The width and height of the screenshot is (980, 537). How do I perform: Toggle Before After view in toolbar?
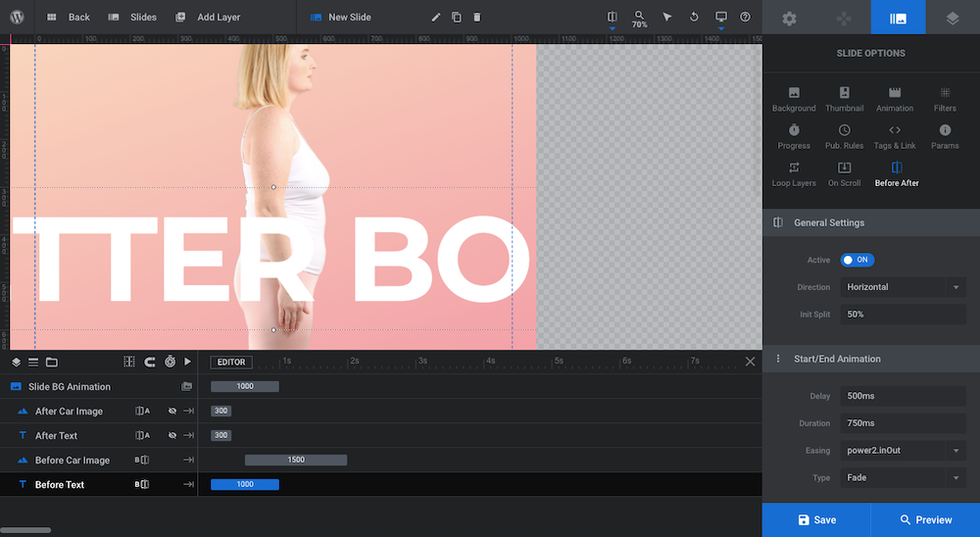tap(612, 18)
